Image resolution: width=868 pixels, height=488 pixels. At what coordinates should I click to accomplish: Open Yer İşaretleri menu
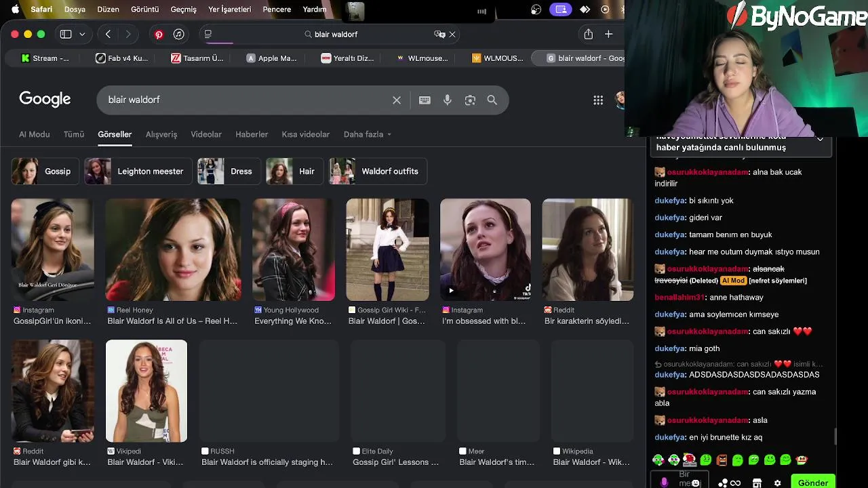[229, 9]
